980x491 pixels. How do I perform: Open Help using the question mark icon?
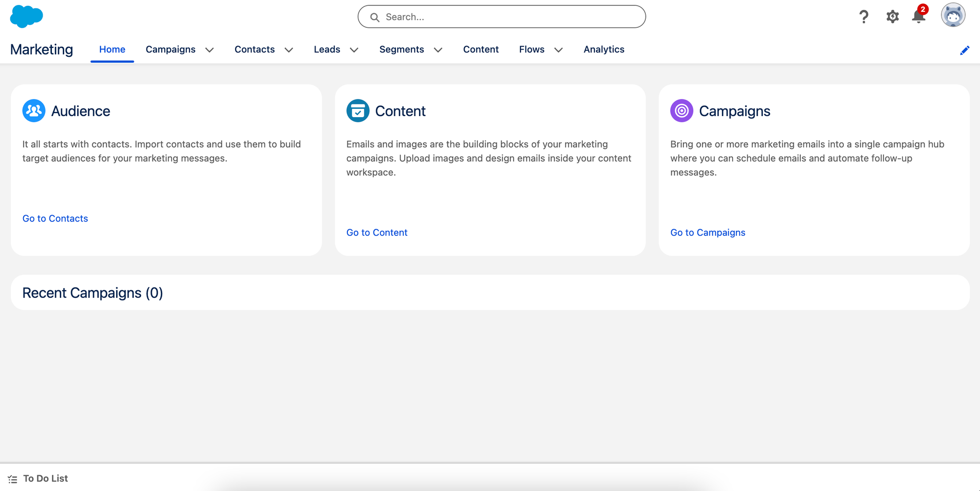pos(864,17)
